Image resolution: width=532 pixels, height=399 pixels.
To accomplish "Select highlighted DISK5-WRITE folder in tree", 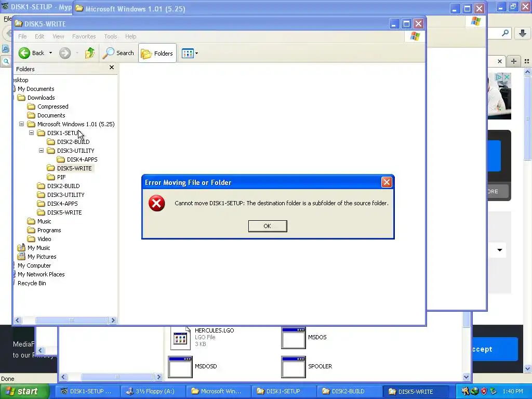I will pos(74,168).
